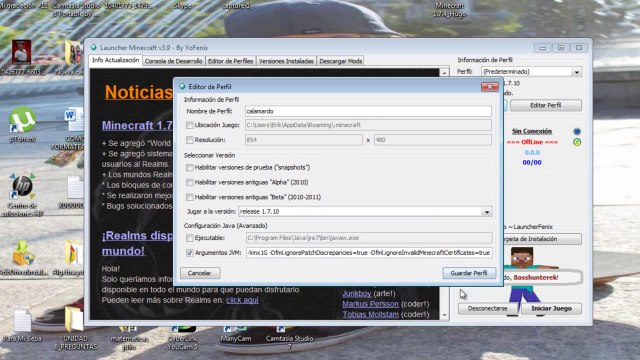Open the Markus Persson link

point(371,304)
